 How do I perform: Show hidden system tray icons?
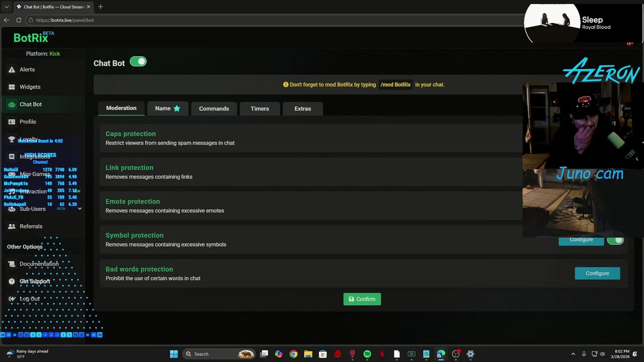click(x=573, y=354)
